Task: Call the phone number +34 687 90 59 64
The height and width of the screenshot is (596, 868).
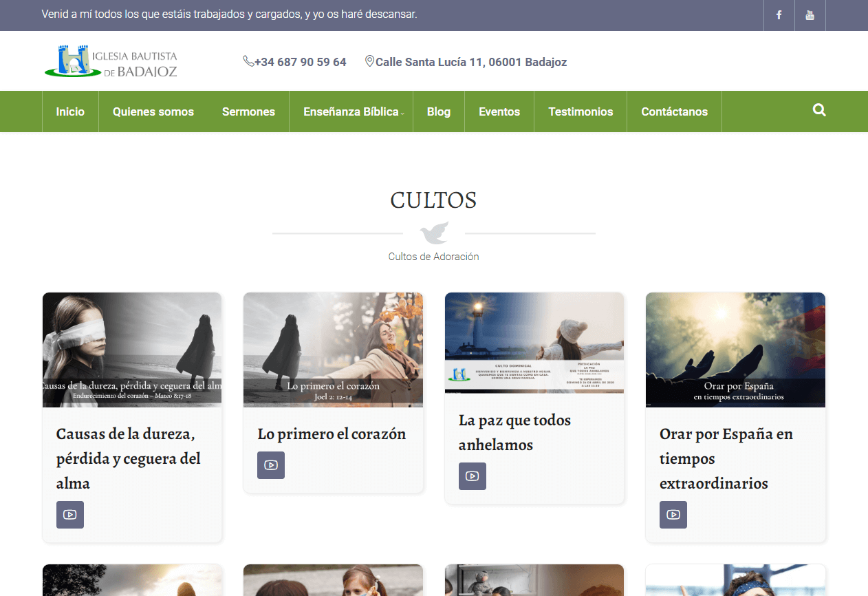Action: [x=301, y=62]
